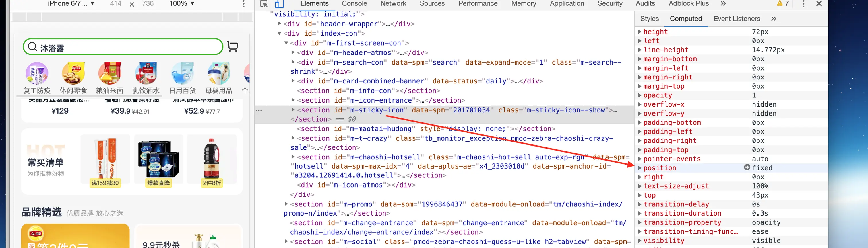The image size is (868, 248).
Task: Expand the header-wrapper div node
Action: 279,24
